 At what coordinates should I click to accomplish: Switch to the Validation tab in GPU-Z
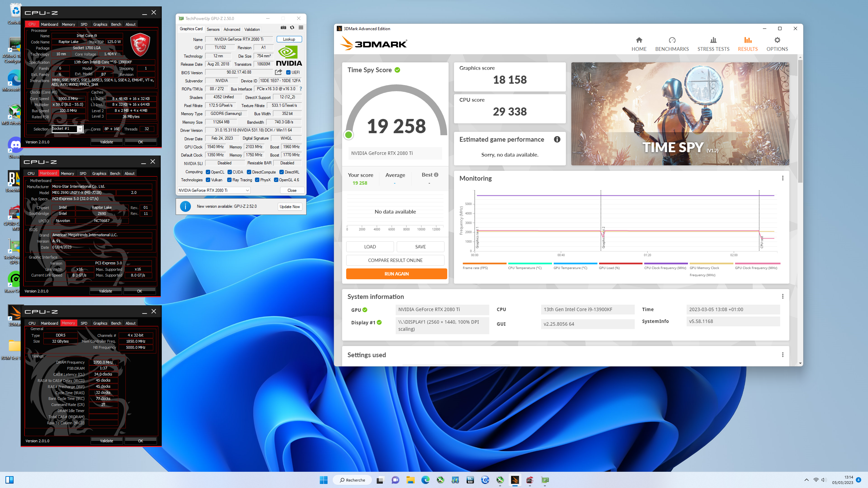pos(252,29)
